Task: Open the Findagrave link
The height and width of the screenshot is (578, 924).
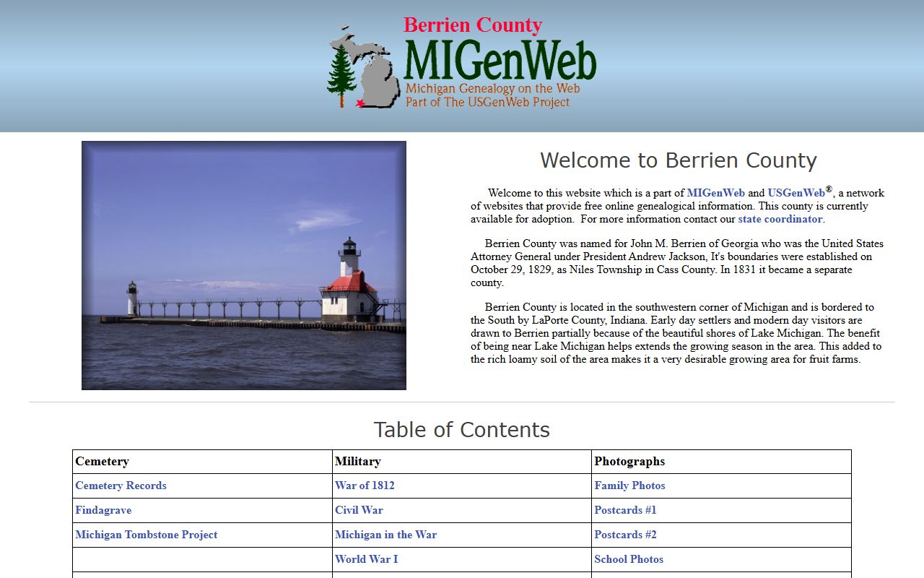Action: [103, 510]
